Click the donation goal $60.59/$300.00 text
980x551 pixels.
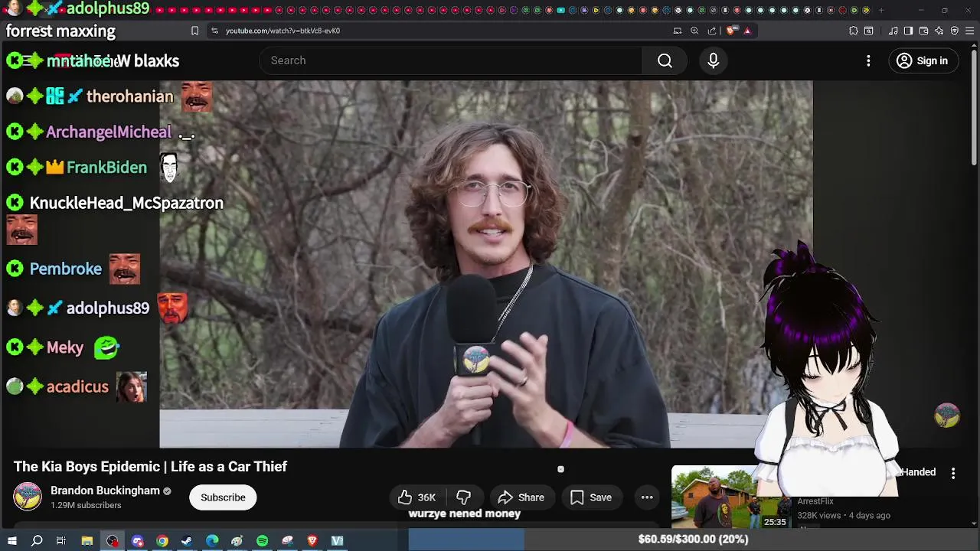coord(693,540)
